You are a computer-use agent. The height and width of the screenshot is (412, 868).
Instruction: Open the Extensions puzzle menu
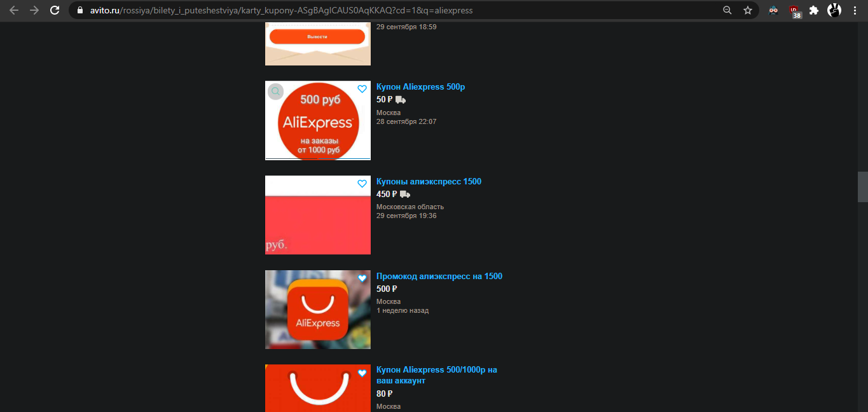point(814,10)
